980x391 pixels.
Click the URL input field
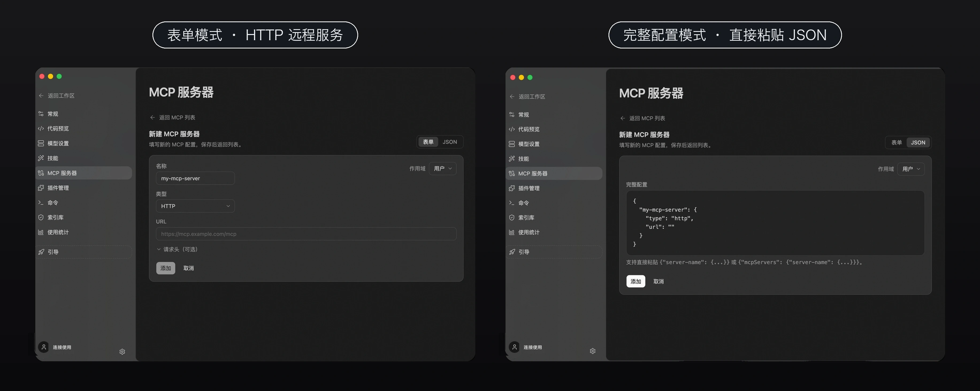click(306, 234)
